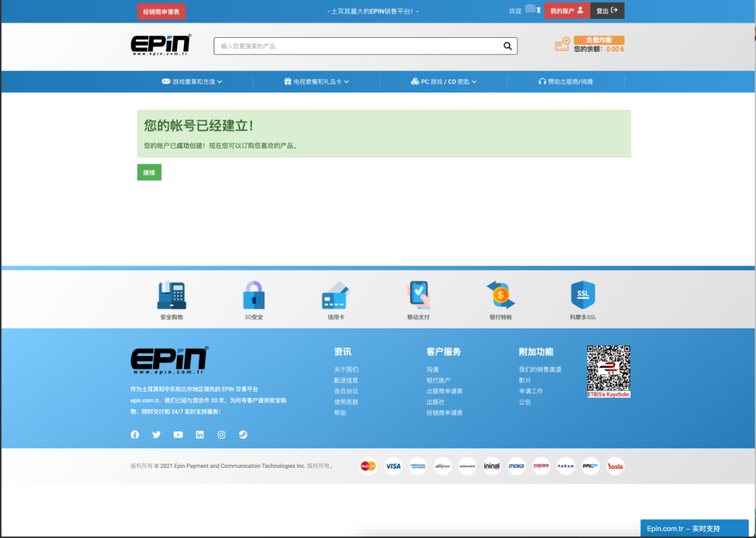
Task: Click the ETBIS QR code image
Action: coord(608,371)
